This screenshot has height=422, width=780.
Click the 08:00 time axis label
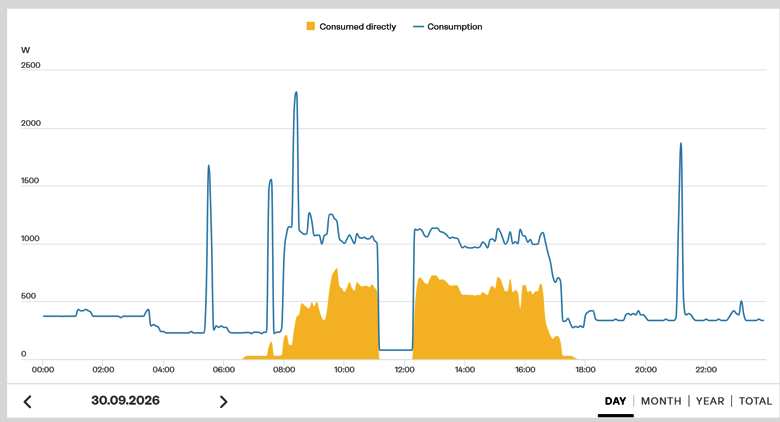(x=284, y=370)
